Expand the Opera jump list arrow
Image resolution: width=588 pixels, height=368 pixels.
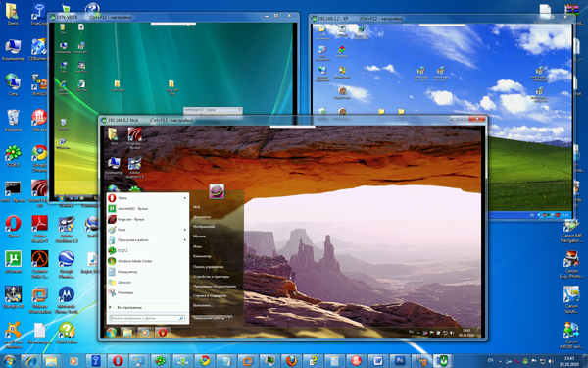click(185, 198)
